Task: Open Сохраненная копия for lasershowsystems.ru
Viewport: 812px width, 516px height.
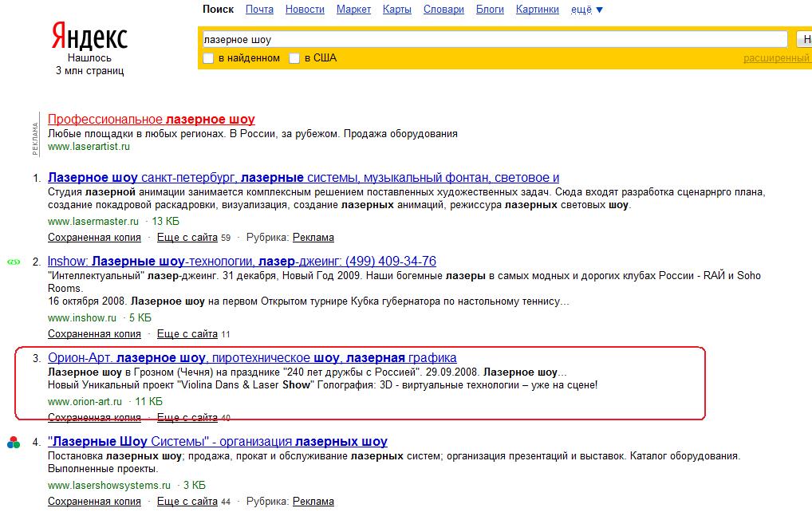Action: point(94,502)
